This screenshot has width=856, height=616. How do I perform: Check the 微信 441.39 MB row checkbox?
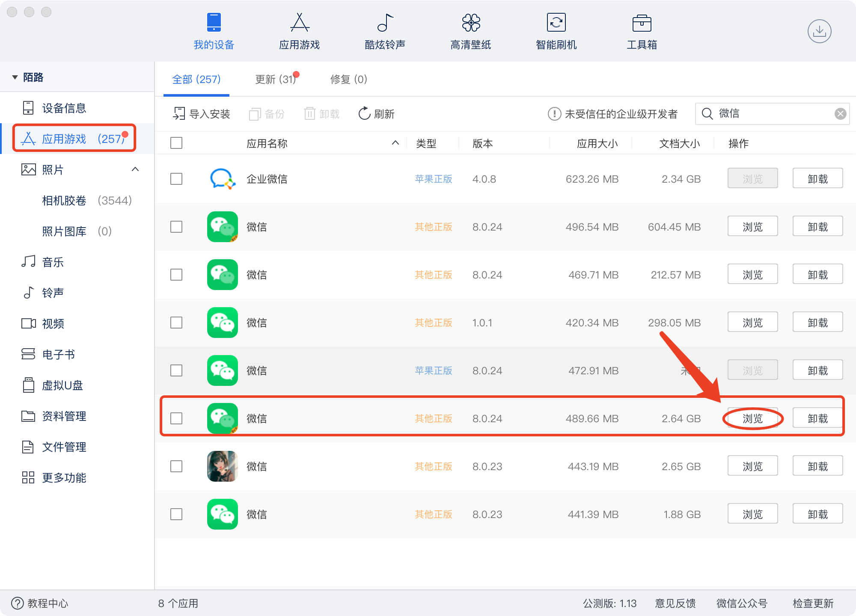176,514
